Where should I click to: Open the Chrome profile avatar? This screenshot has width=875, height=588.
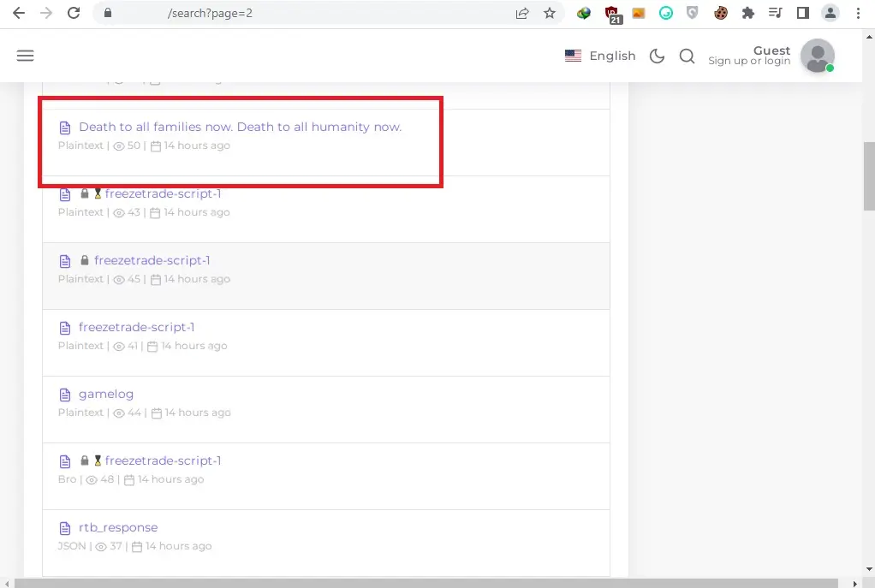[x=830, y=13]
